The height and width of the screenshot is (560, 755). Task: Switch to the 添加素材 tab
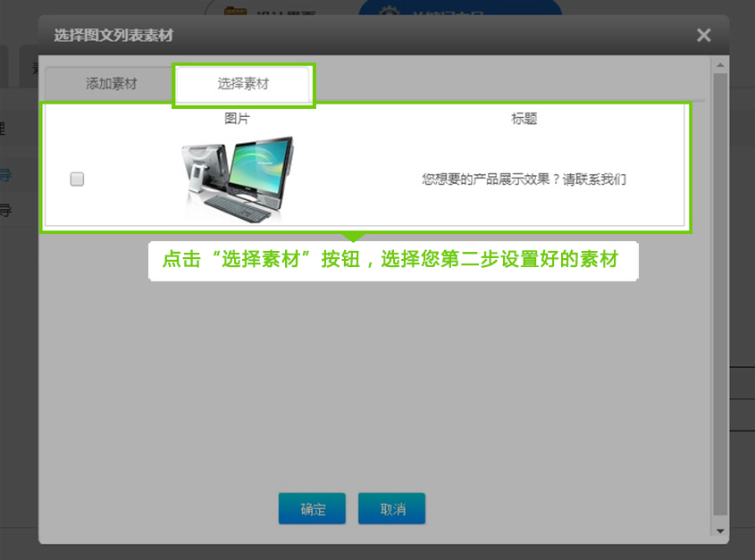(x=111, y=84)
